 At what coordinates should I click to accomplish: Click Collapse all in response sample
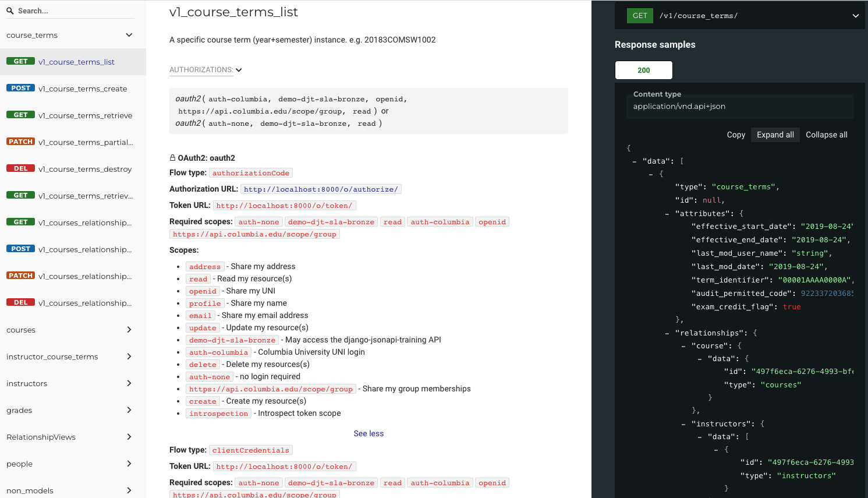click(826, 135)
